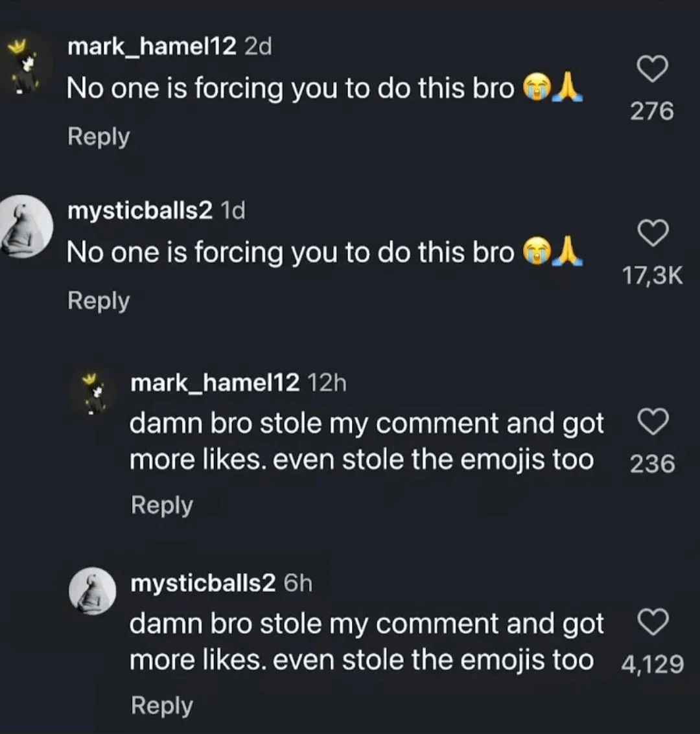Open the mark_hamel12 username on the 2d comment
The image size is (700, 734).
152,47
